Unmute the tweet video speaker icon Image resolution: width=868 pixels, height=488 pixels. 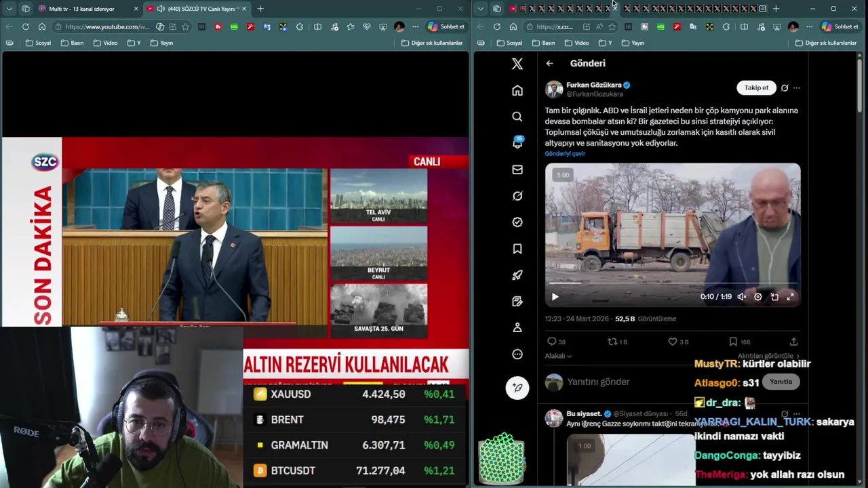742,297
